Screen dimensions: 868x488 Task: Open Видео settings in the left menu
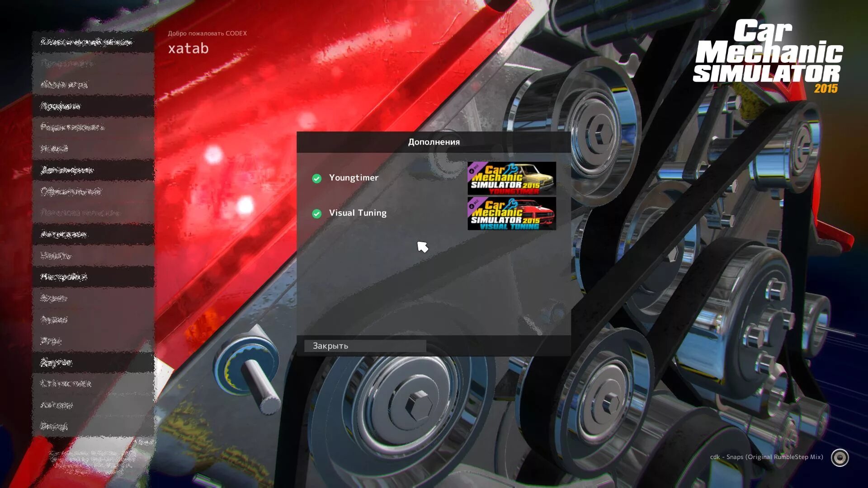54,298
